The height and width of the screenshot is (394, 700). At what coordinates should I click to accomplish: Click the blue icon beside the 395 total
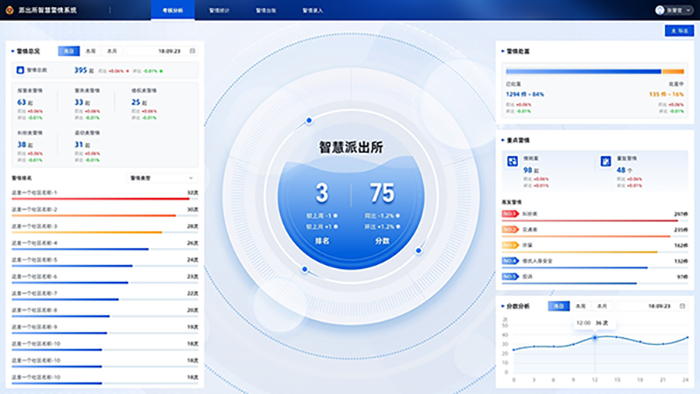tap(20, 70)
